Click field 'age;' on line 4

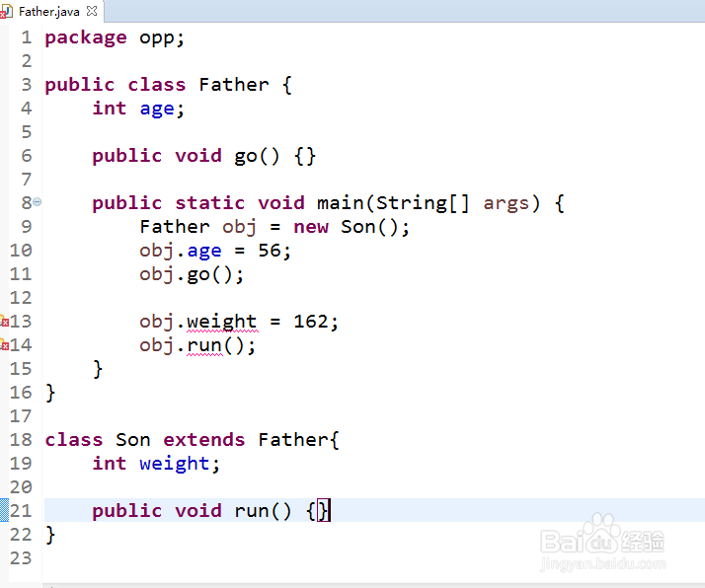(x=162, y=110)
